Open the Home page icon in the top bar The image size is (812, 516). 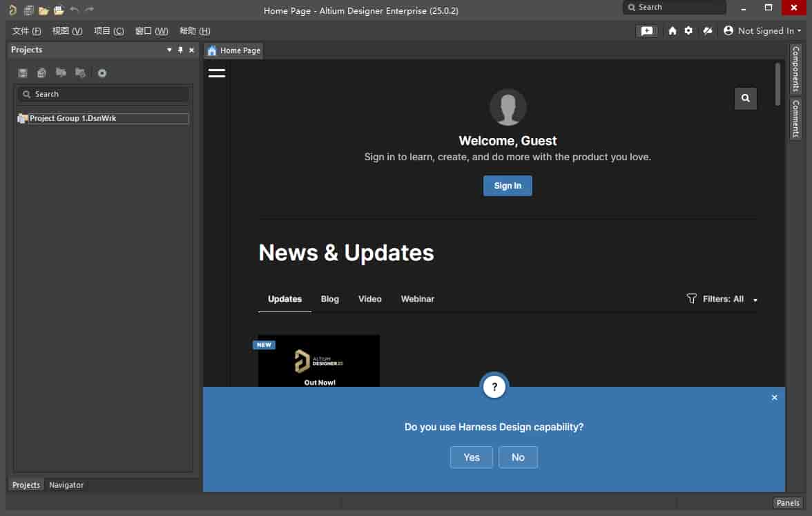pos(672,31)
